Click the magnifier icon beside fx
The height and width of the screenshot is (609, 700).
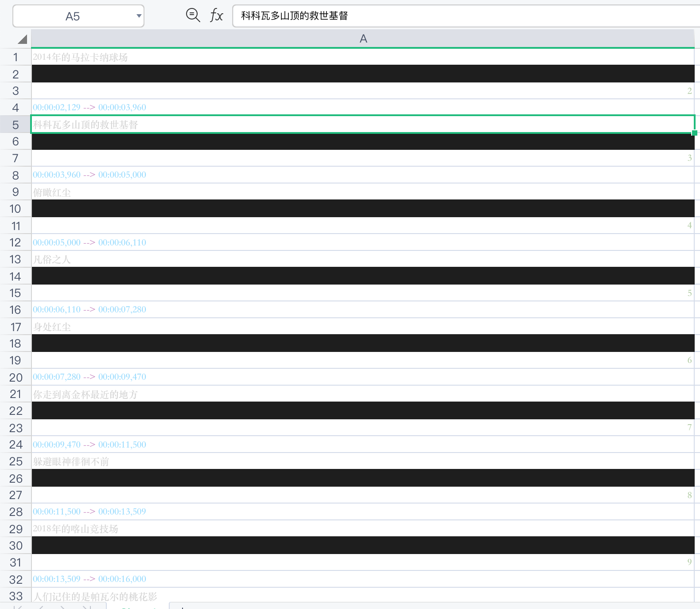(193, 16)
